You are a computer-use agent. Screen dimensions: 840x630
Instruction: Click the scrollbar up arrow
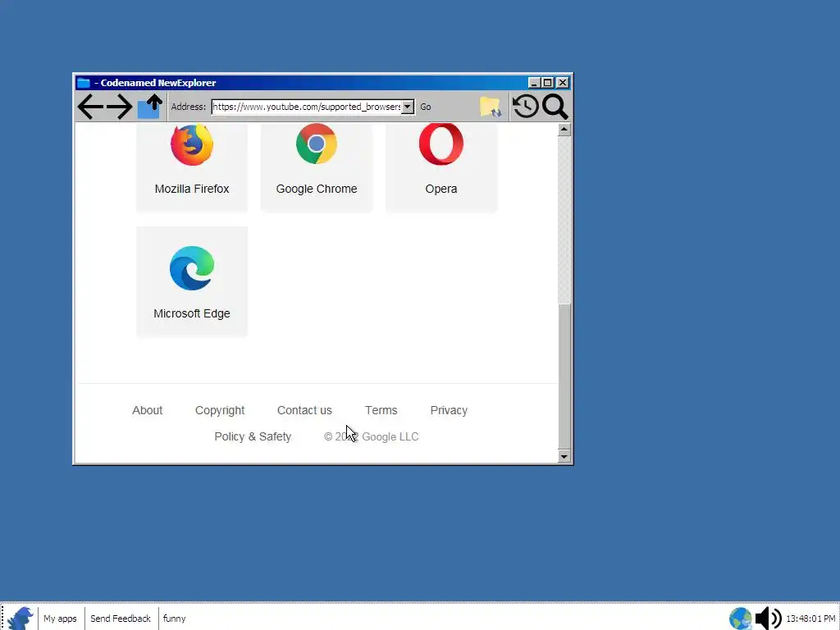(x=564, y=129)
